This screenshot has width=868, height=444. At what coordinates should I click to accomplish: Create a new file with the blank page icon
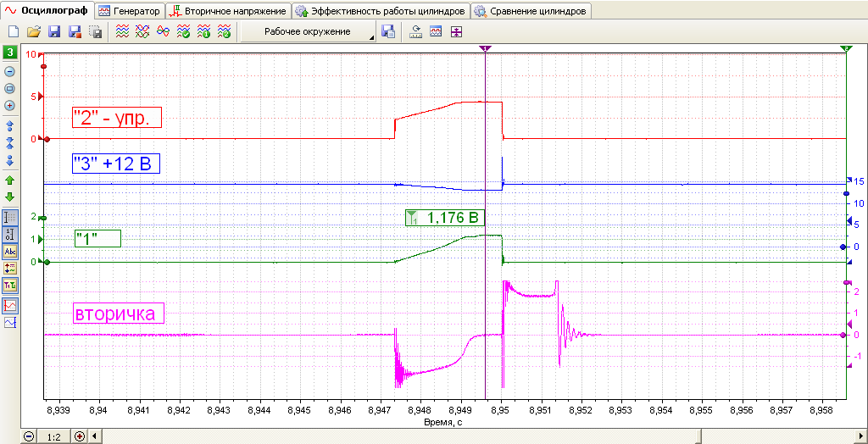pos(14,32)
